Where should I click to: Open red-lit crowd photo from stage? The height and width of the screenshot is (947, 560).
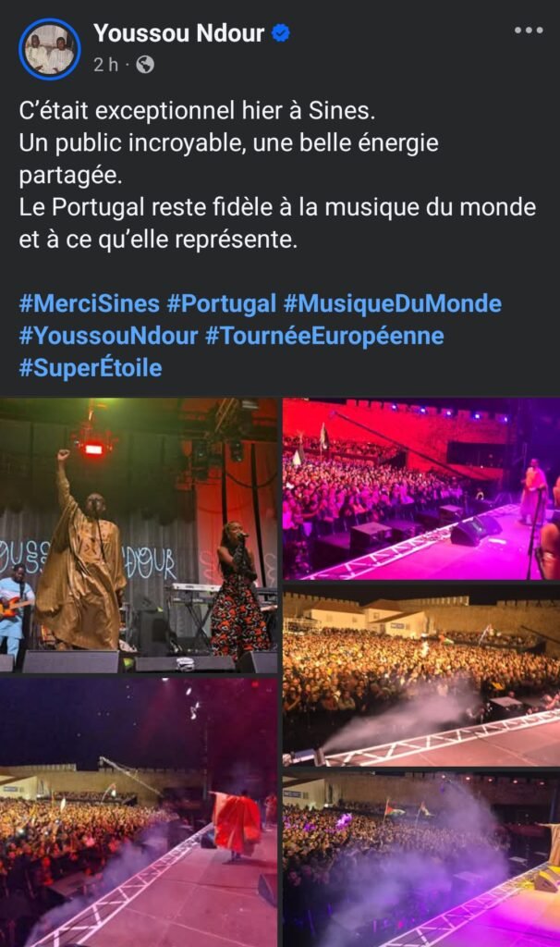421,488
